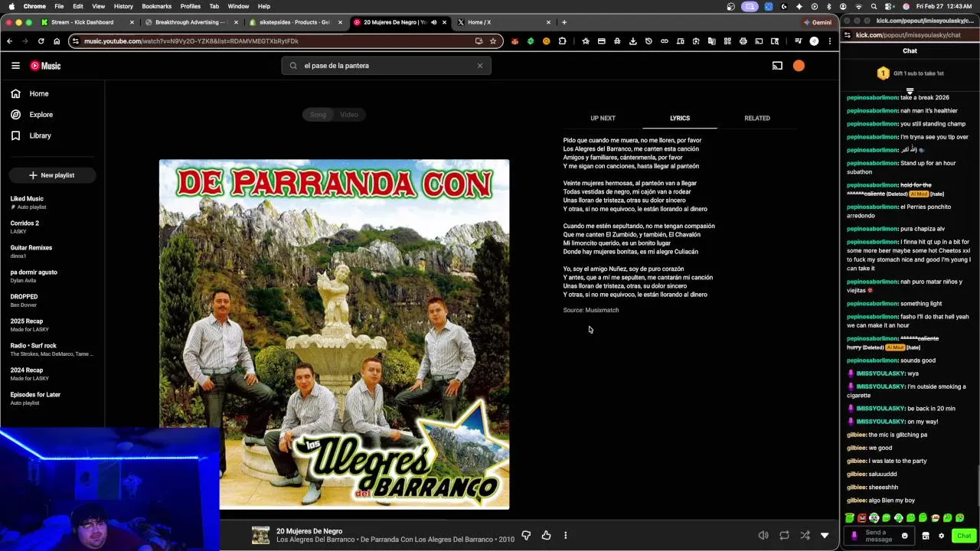Collapse the player page with down arrow
The width and height of the screenshot is (980, 551).
[x=825, y=536]
